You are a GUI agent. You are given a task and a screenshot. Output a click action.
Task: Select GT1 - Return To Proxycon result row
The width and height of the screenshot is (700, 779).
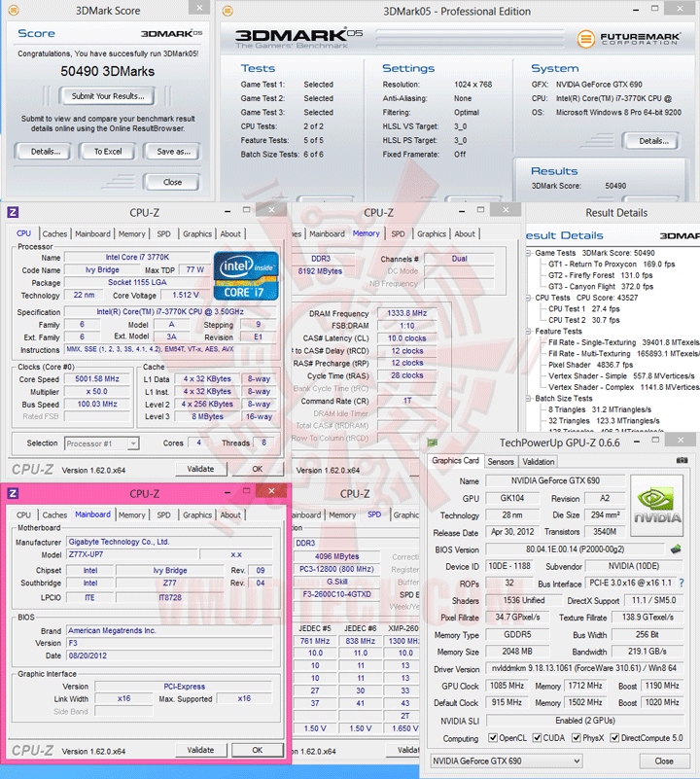coord(612,265)
